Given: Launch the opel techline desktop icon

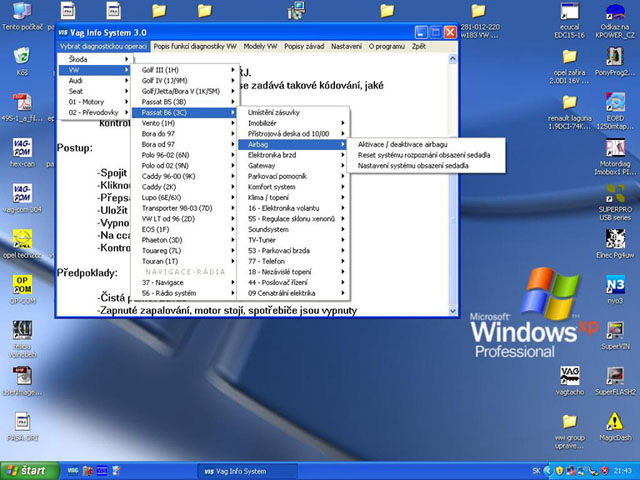Looking at the screenshot, I should (x=22, y=244).
